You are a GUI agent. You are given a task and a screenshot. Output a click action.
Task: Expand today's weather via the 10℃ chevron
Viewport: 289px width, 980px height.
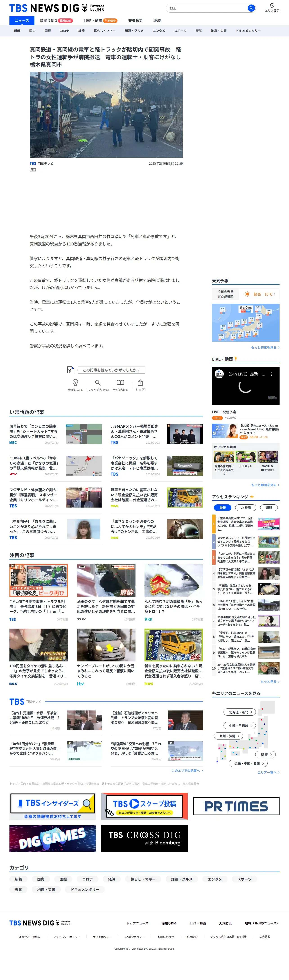coord(275,294)
